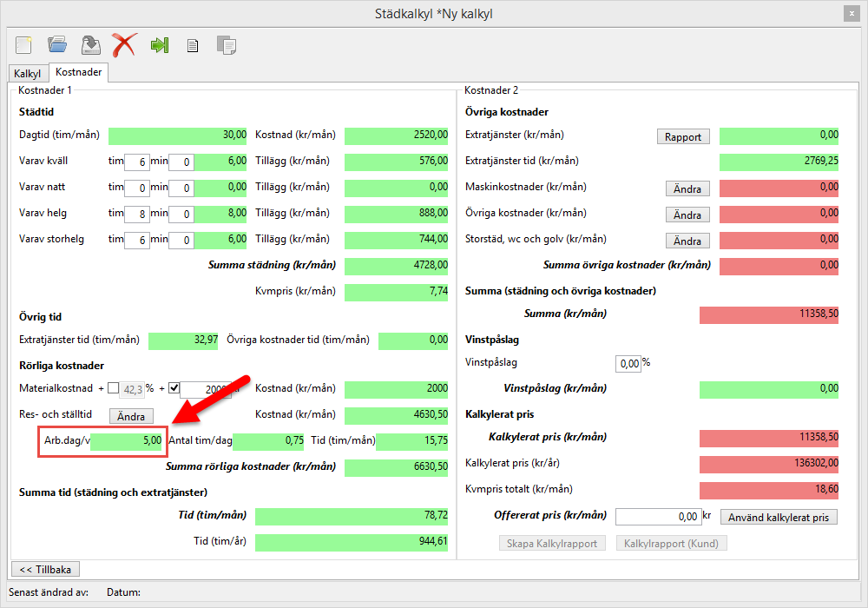Image resolution: width=868 pixels, height=608 pixels.
Task: Close the Städkalkyl window
Action: pyautogui.click(x=850, y=13)
